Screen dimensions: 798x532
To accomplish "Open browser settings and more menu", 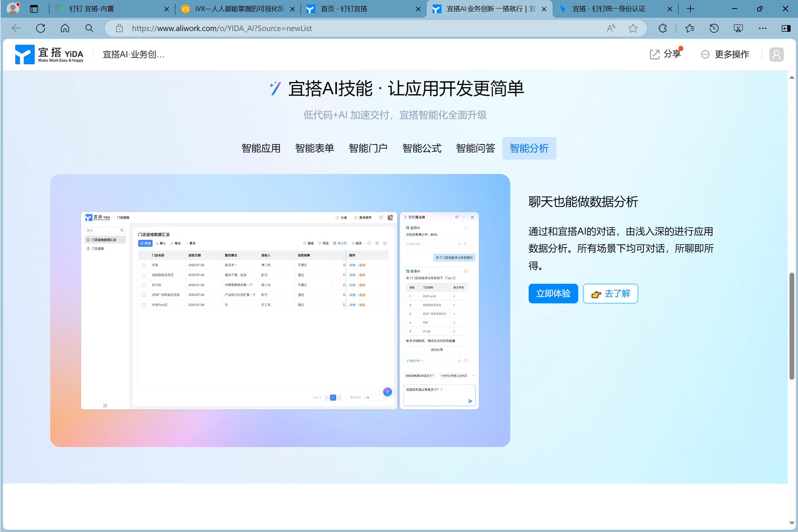I will click(x=763, y=28).
